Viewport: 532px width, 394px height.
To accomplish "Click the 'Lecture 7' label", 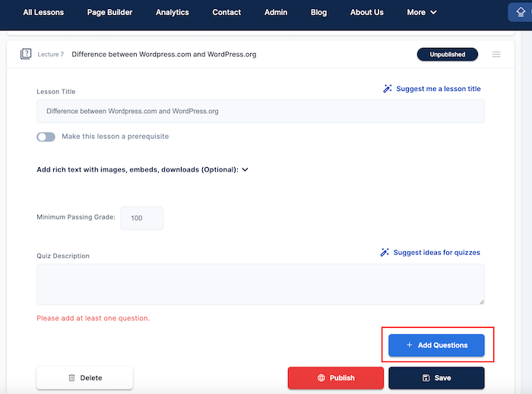I will (51, 54).
